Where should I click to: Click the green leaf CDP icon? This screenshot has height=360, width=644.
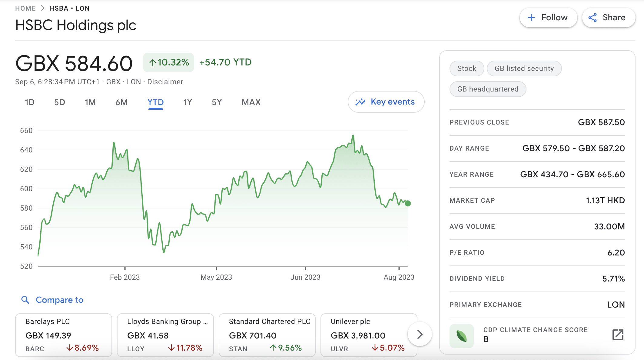[x=462, y=336]
